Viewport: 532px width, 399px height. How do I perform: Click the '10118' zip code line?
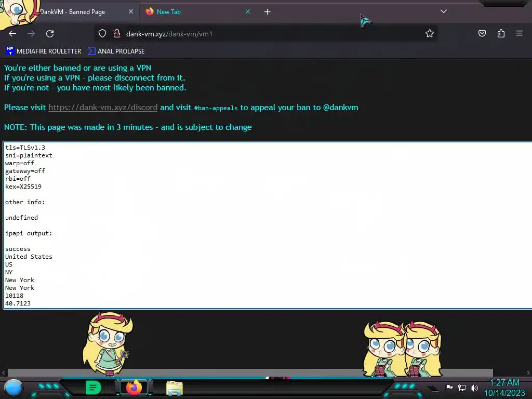tap(14, 296)
